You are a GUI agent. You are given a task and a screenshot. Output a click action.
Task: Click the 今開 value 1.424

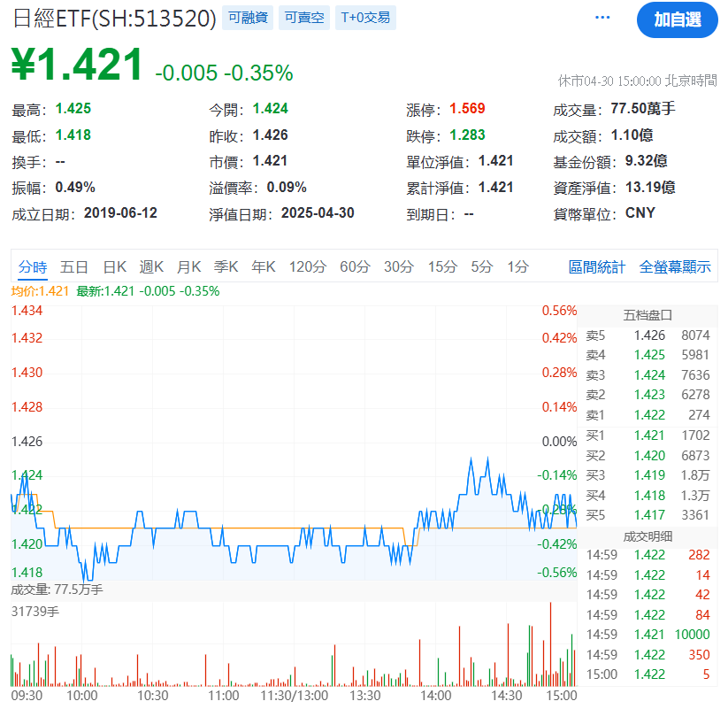(270, 109)
